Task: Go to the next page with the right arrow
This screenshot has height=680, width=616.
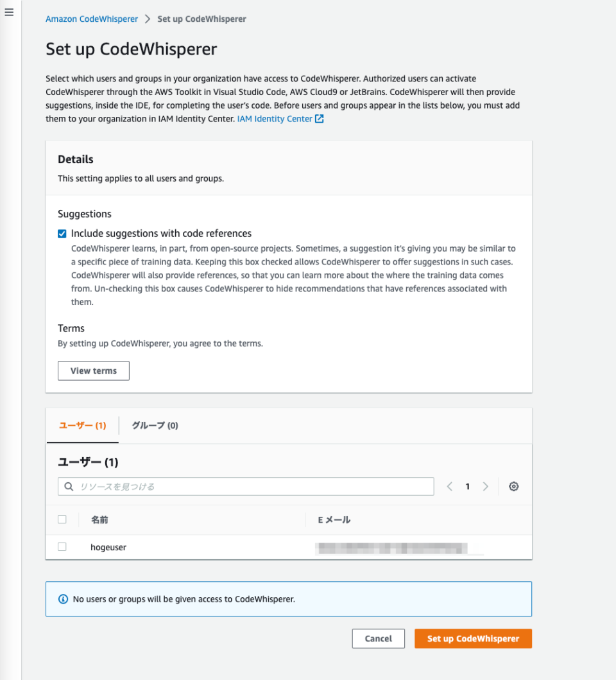Action: pos(485,486)
